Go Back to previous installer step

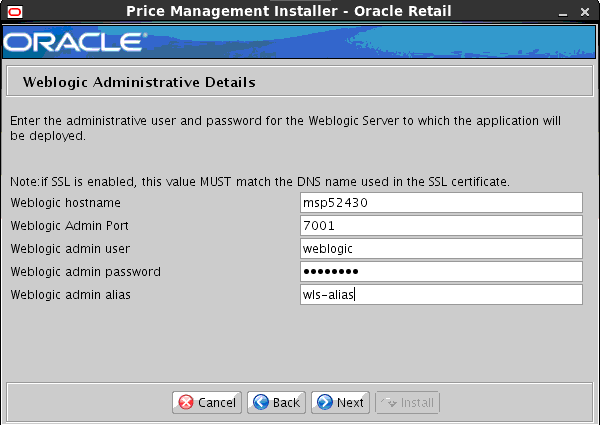pos(276,402)
